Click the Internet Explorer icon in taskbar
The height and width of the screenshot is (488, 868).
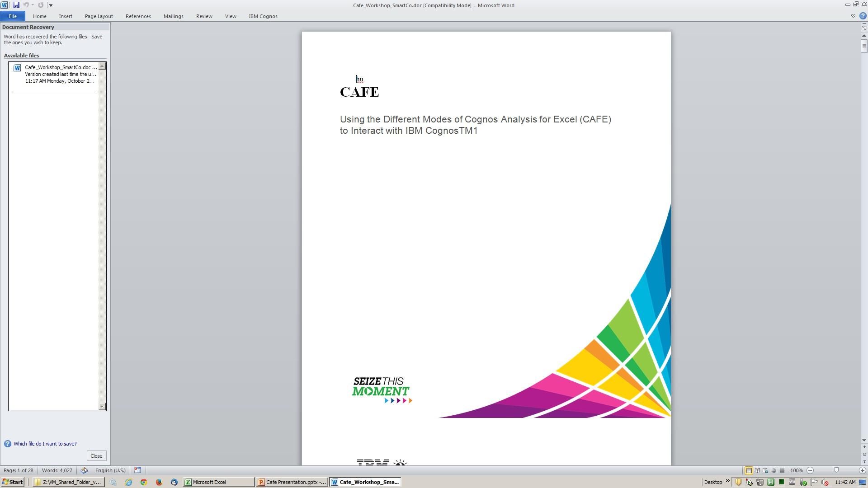(x=128, y=482)
